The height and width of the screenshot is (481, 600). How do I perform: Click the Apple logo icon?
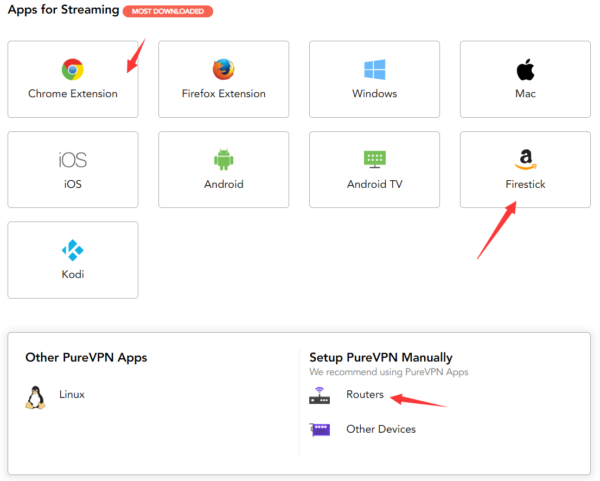(525, 69)
